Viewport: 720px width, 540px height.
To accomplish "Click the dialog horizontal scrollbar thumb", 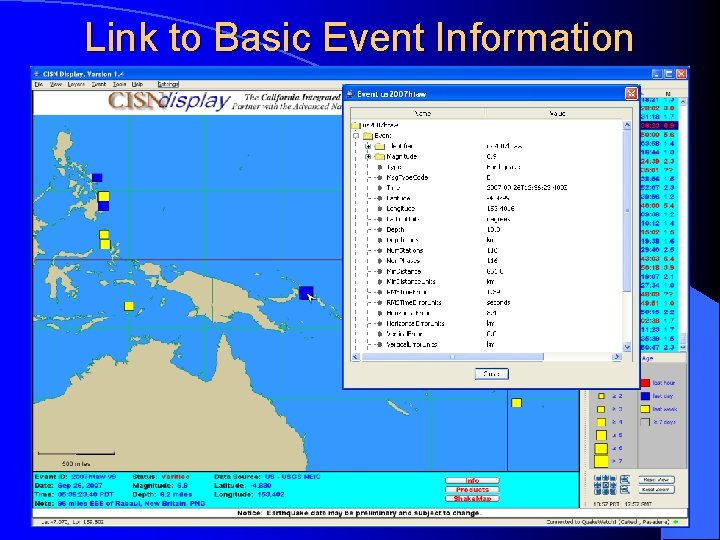I will pos(453,357).
